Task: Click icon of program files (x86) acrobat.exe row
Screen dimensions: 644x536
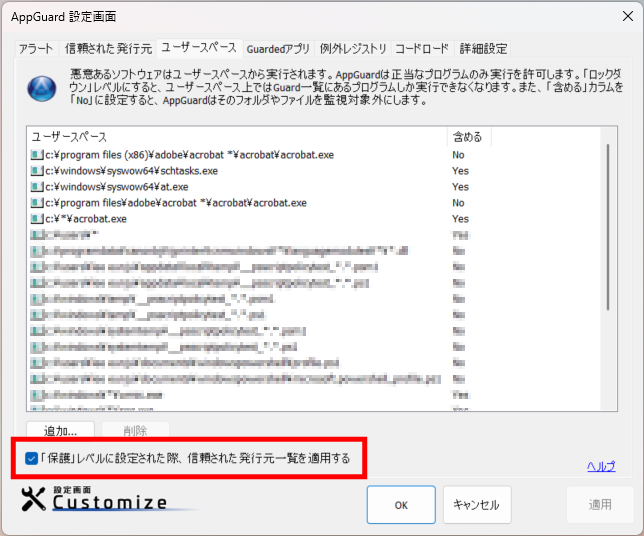Action: [x=37, y=156]
